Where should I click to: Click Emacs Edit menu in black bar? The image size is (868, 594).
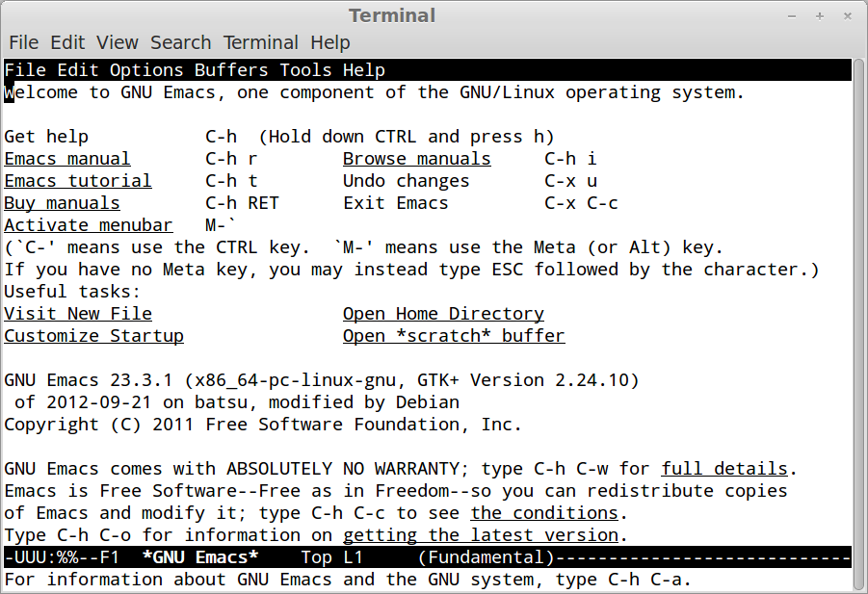click(x=78, y=70)
